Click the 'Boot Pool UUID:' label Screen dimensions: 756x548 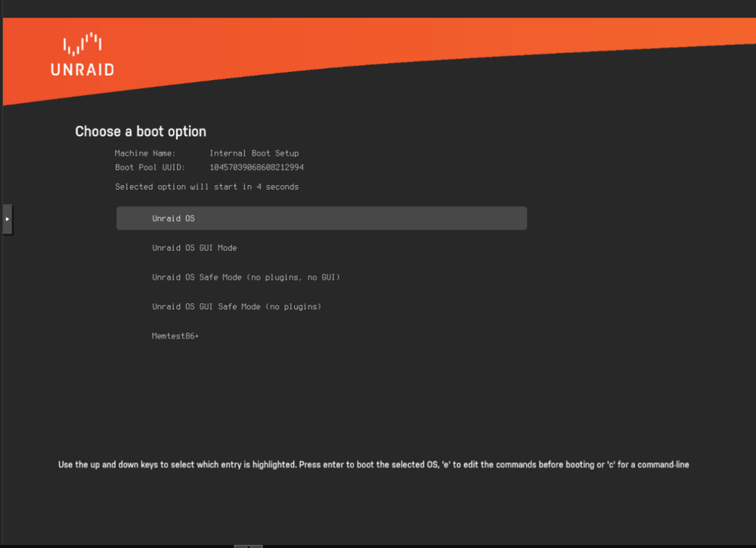coord(150,167)
